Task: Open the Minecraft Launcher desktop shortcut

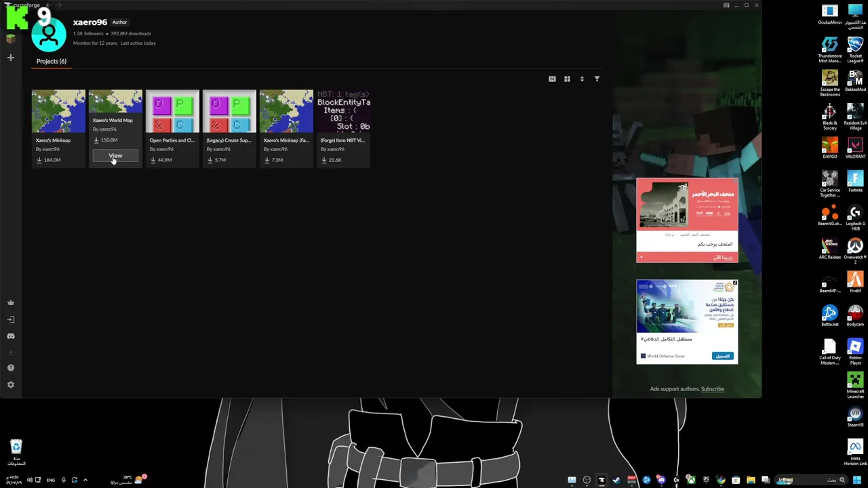Action: coord(855,386)
